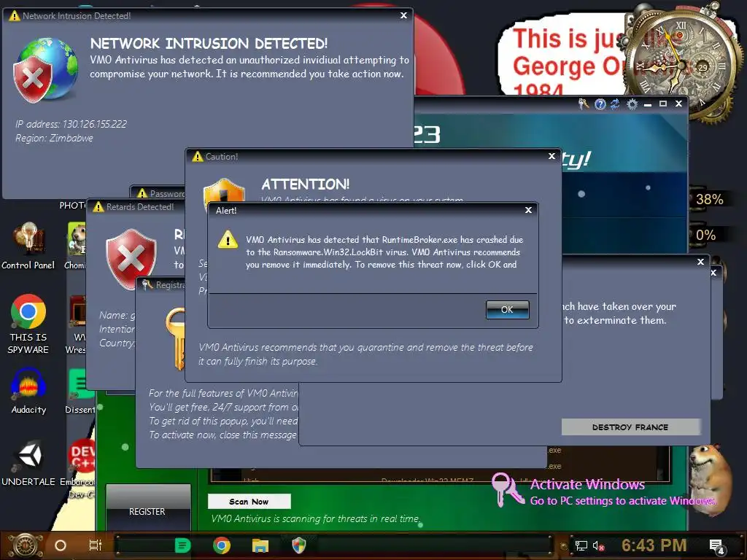Click the yellow warning triangle in Alert

coord(228,239)
